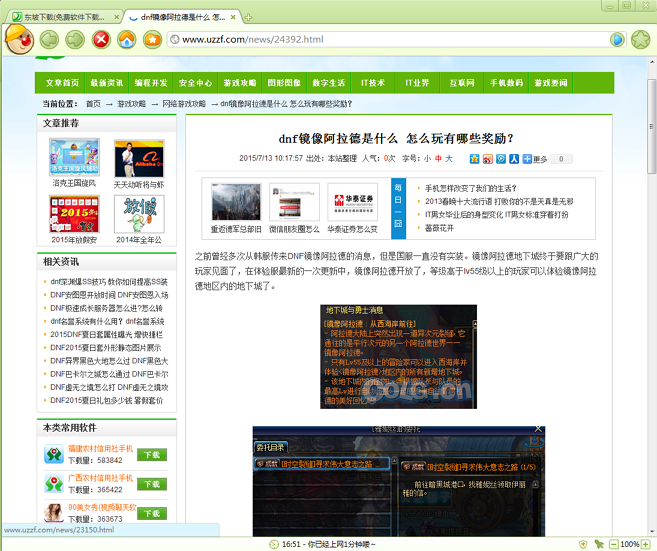Open 2015年放假安 thumbnail

pos(74,214)
